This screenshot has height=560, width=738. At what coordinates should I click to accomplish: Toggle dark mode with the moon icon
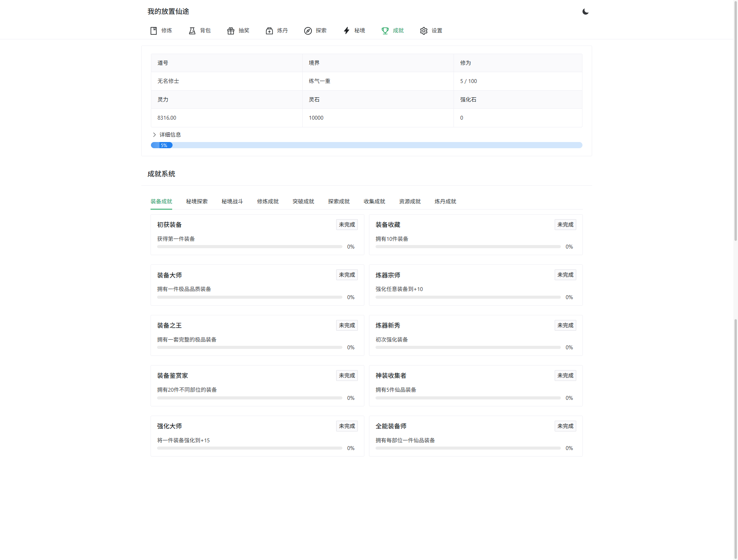(x=585, y=12)
